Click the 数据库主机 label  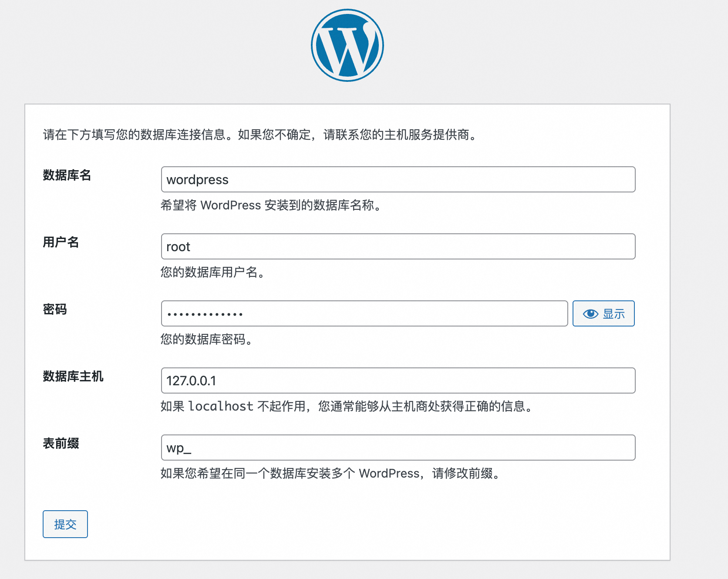click(x=73, y=376)
